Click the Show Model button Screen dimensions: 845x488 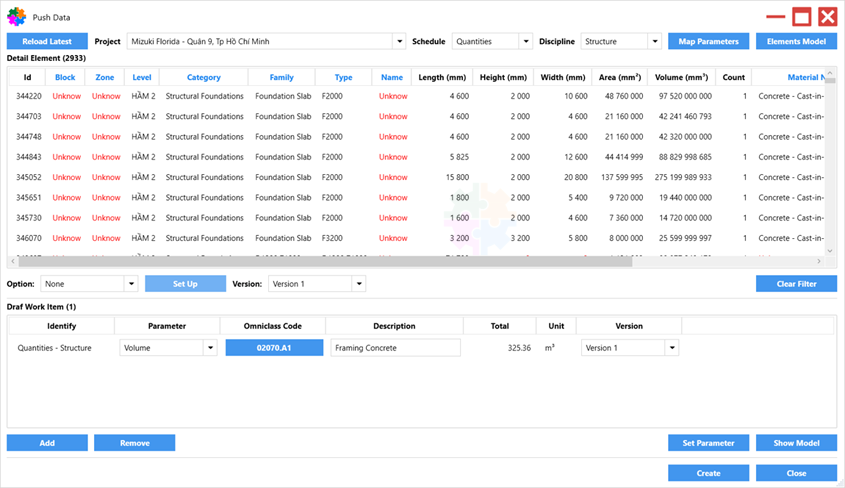coord(796,443)
